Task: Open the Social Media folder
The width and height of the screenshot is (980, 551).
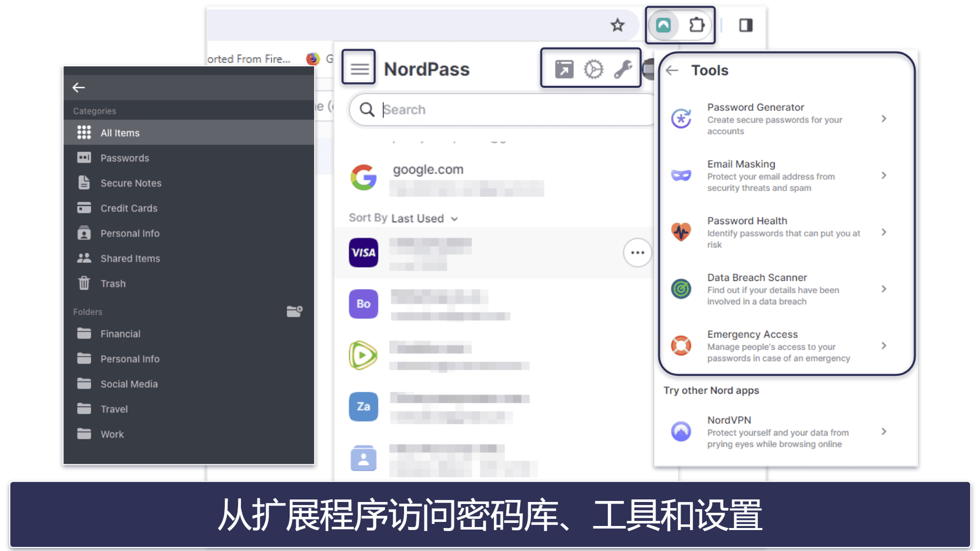Action: point(189,384)
